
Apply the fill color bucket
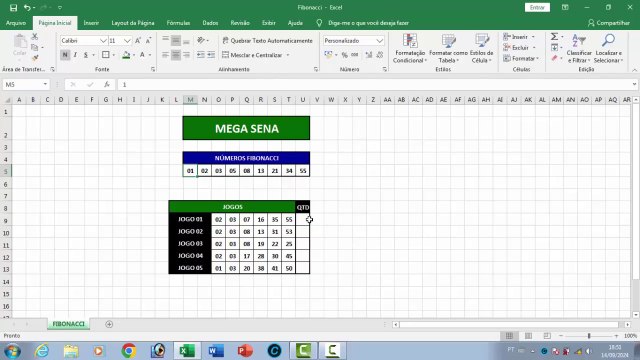127,55
